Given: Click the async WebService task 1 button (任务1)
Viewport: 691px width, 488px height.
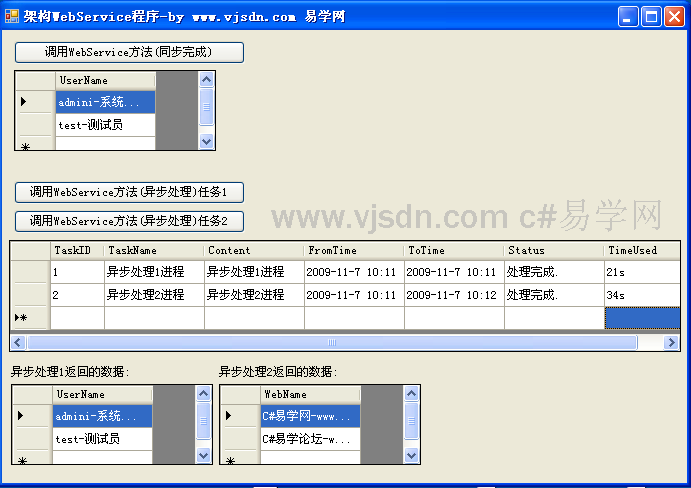Looking at the screenshot, I should (129, 192).
